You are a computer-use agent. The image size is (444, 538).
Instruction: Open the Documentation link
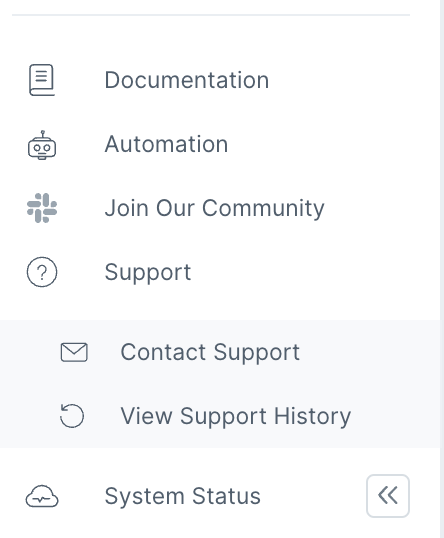tap(187, 80)
